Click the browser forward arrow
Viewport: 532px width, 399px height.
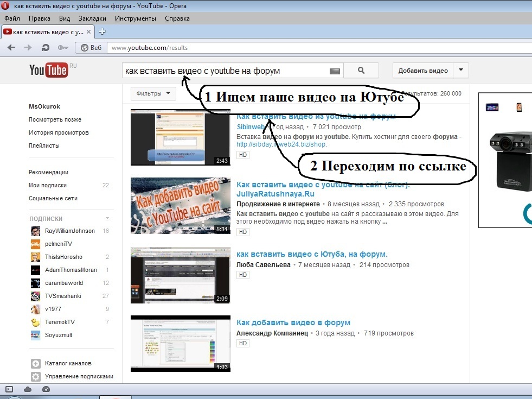[28, 48]
